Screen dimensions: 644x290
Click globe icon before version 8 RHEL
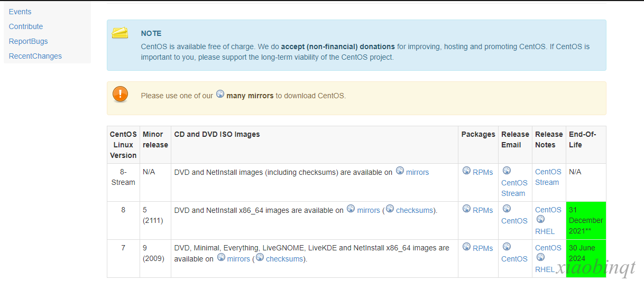(x=540, y=219)
